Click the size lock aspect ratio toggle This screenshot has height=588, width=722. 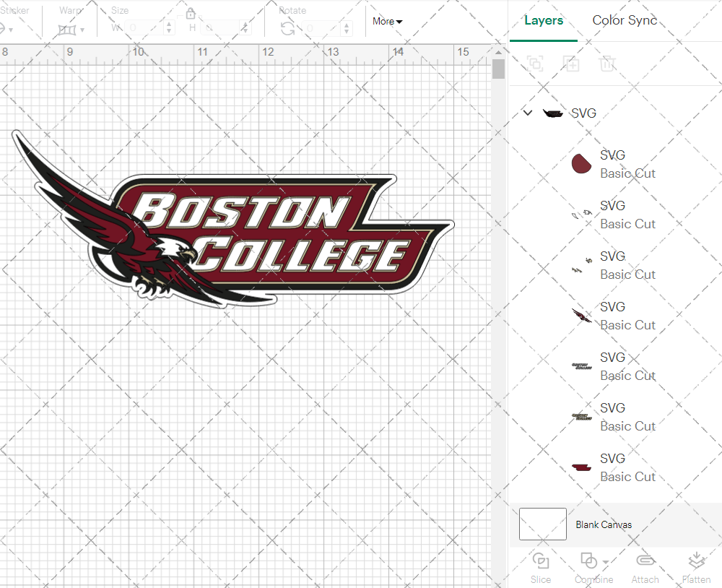pyautogui.click(x=190, y=13)
